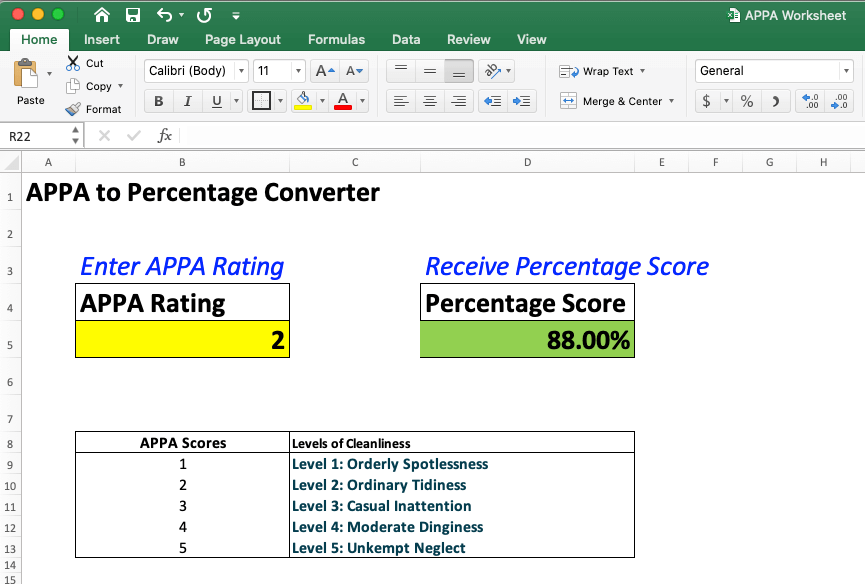Open the Page Layout tab
The width and height of the screenshot is (865, 584).
tap(243, 39)
